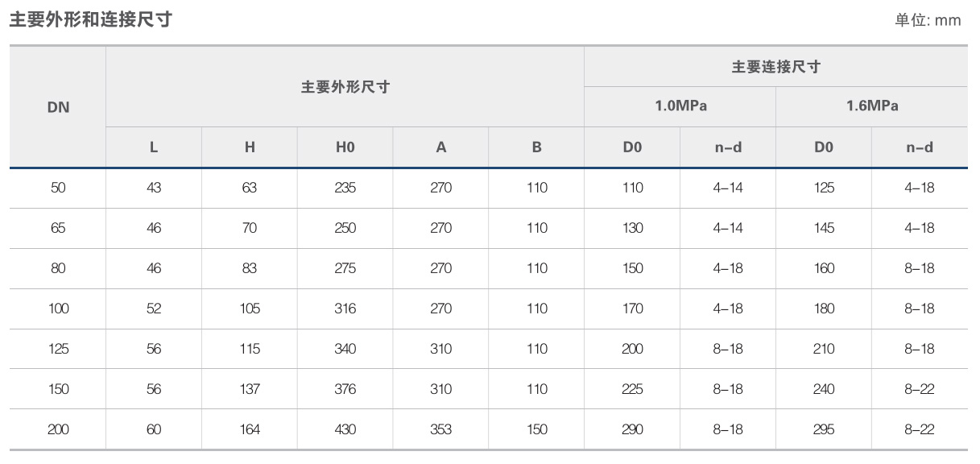
Task: Click the H0 column header
Action: [345, 147]
